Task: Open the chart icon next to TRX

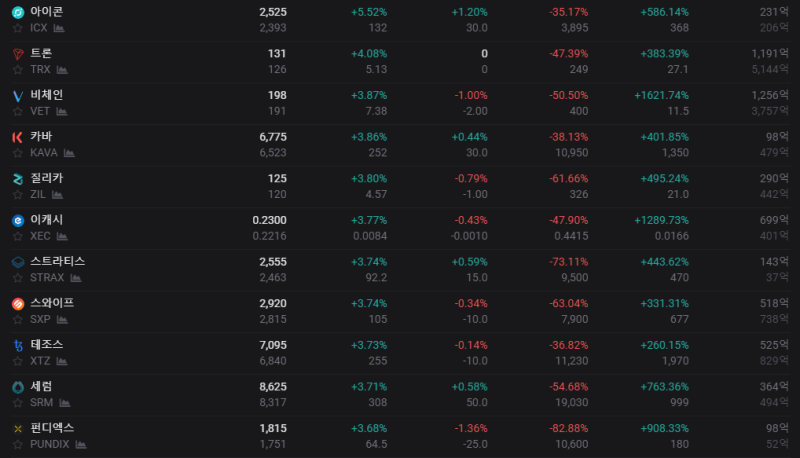Action: tap(62, 70)
